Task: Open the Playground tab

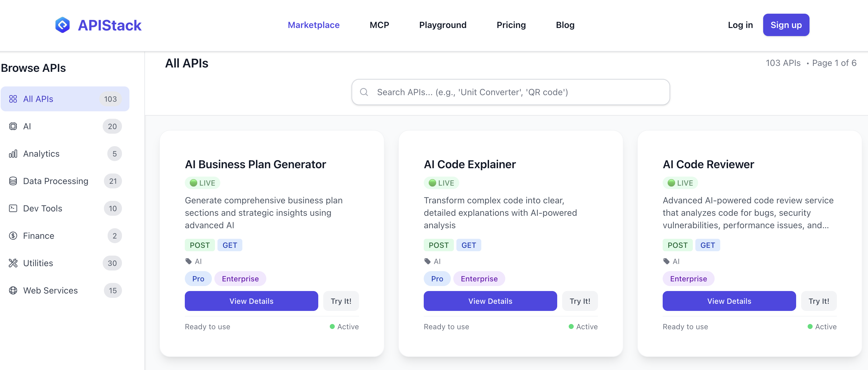Action: click(x=443, y=25)
